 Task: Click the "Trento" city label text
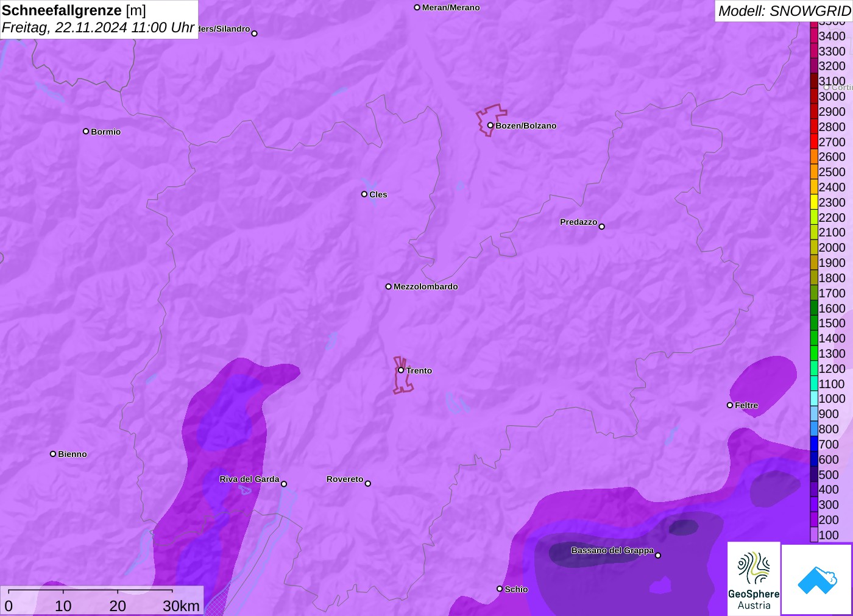coord(419,370)
